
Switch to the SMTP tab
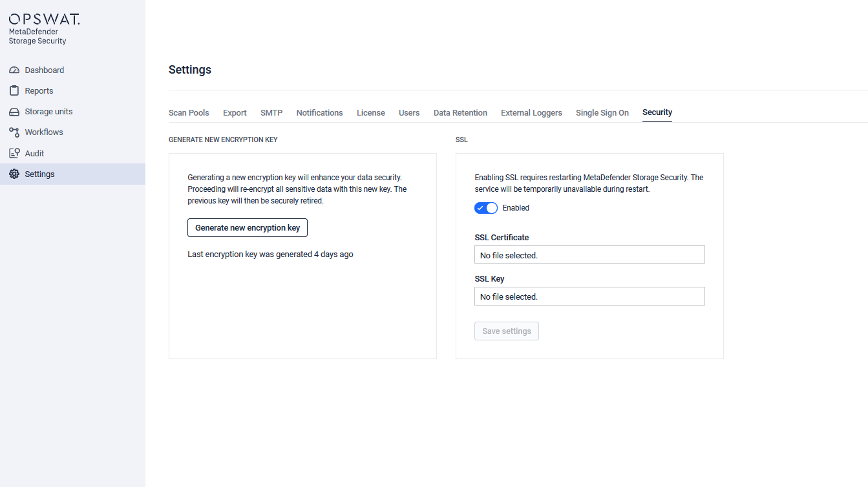(x=271, y=112)
